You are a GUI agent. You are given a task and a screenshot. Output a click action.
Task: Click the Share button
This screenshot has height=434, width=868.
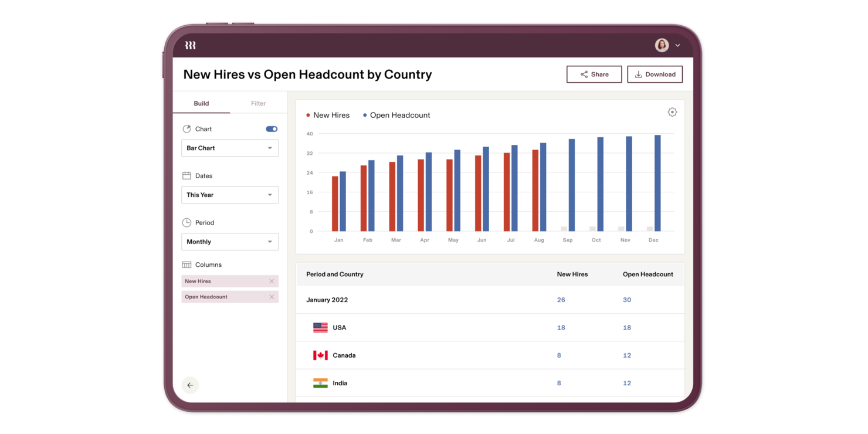594,74
